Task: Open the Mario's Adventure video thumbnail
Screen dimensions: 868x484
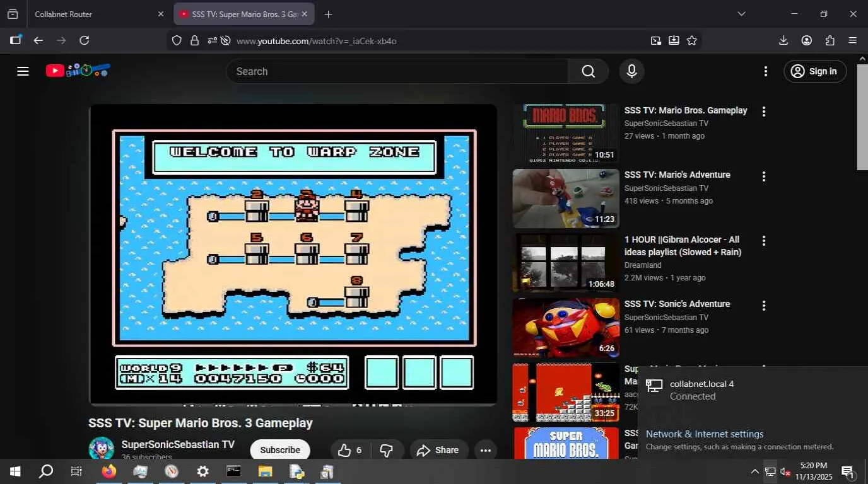Action: point(566,199)
